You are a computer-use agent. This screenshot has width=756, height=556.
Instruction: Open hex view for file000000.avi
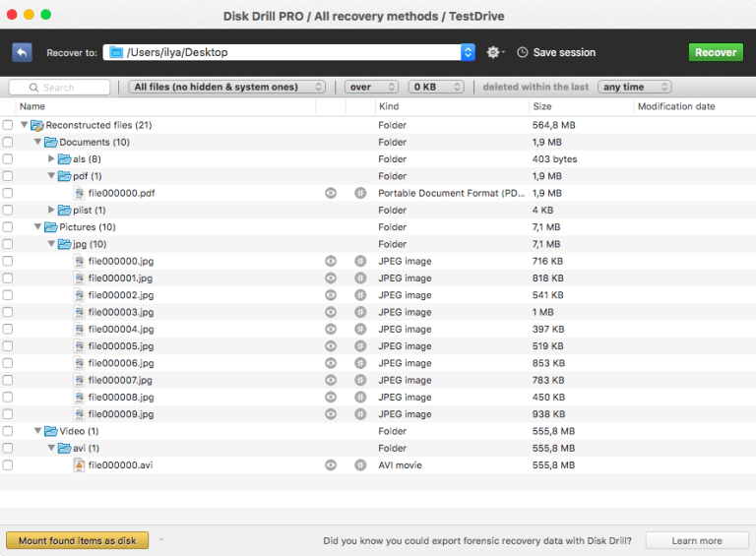click(x=360, y=464)
